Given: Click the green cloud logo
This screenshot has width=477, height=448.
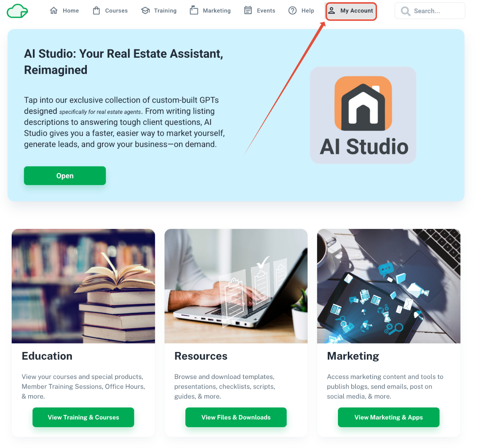Looking at the screenshot, I should tap(18, 11).
